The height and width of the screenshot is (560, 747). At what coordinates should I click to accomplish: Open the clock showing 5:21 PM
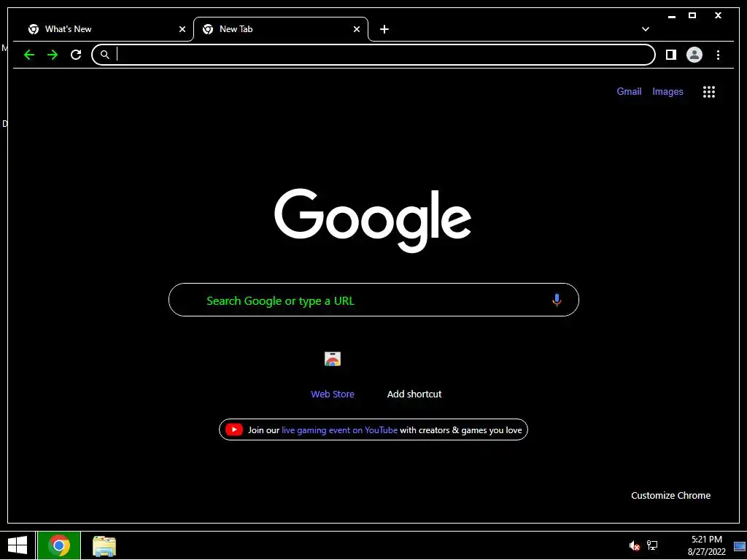pos(706,545)
